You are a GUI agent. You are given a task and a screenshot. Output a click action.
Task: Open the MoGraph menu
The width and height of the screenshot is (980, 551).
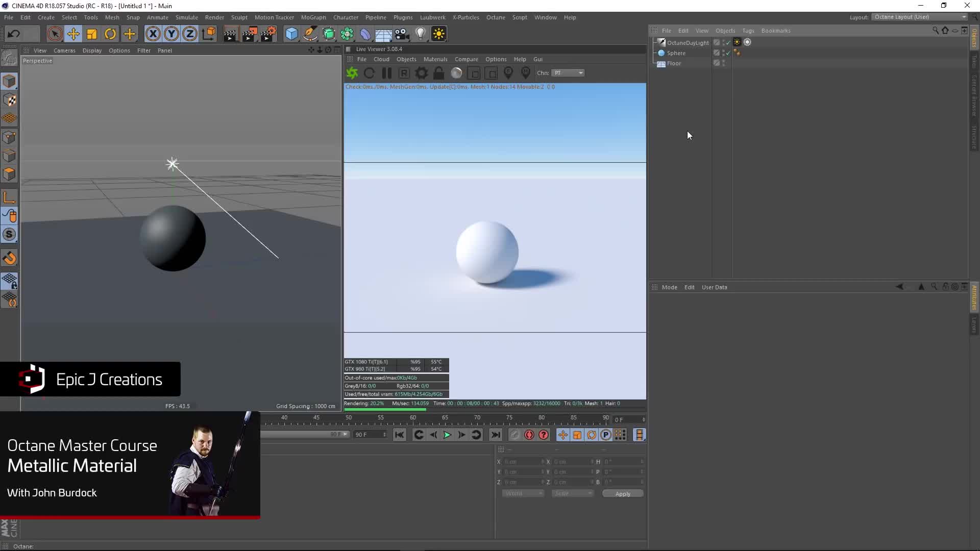pos(313,17)
